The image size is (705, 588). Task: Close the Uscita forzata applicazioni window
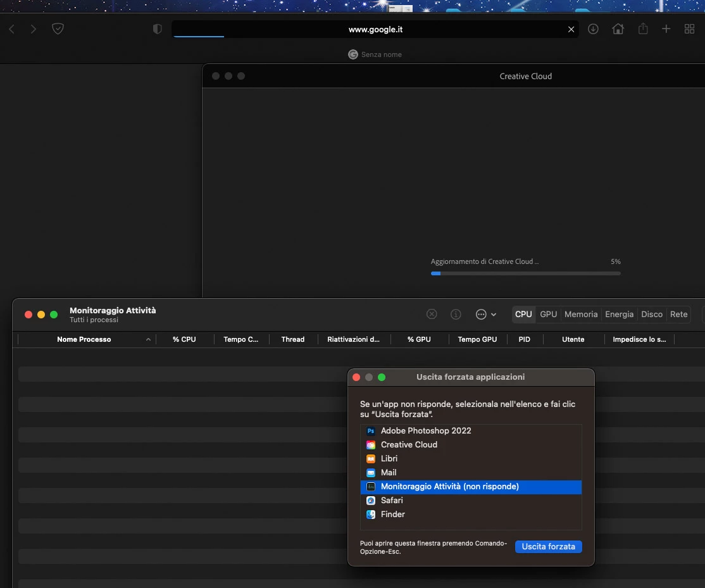tap(356, 377)
